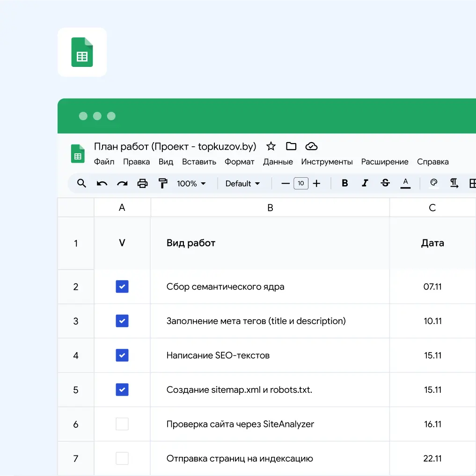Open the Данные menu
This screenshot has height=476, width=476.
click(x=278, y=162)
